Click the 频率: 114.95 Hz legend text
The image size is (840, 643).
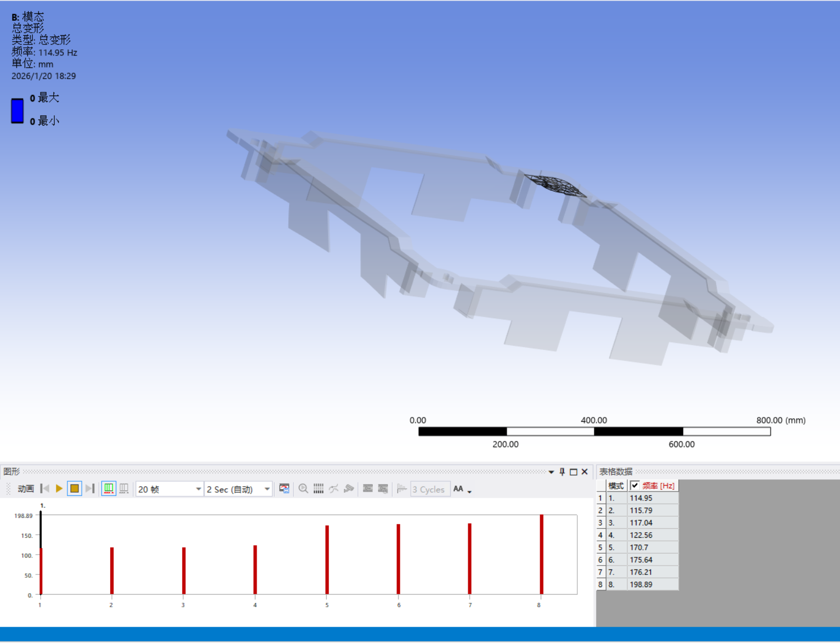click(x=44, y=52)
